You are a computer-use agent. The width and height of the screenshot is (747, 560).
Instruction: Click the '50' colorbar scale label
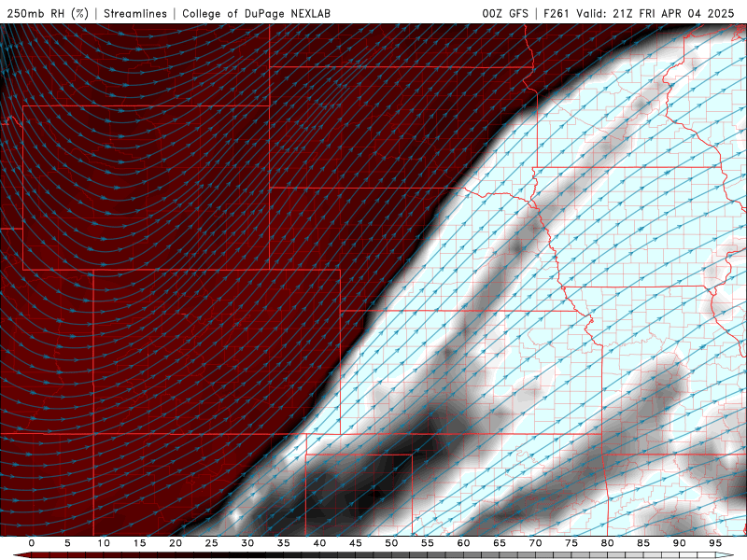[x=391, y=543]
